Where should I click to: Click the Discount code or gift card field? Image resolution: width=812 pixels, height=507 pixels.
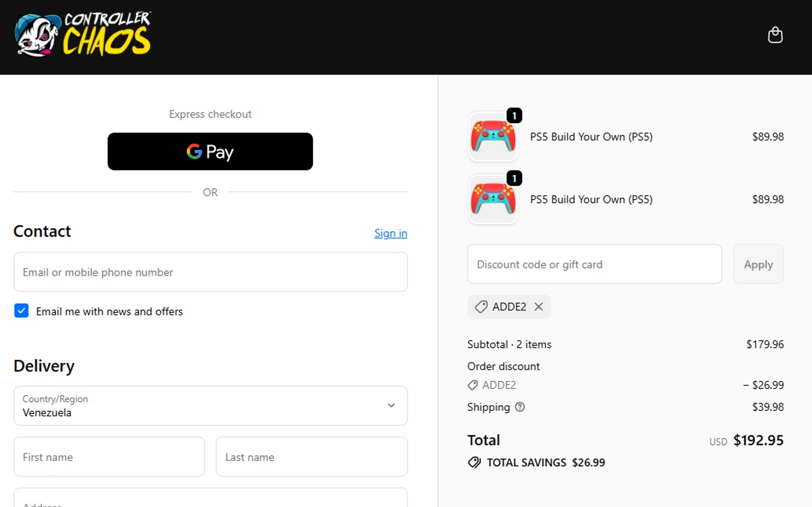click(x=594, y=264)
